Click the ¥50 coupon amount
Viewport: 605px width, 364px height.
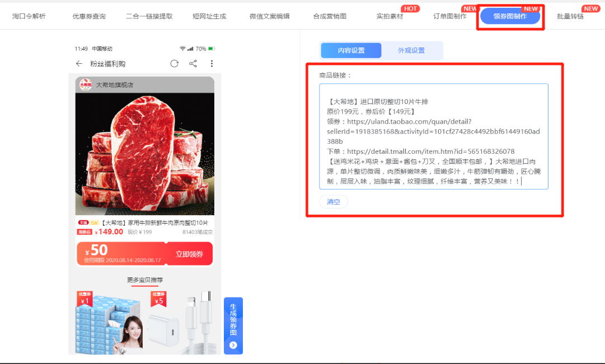[96, 250]
